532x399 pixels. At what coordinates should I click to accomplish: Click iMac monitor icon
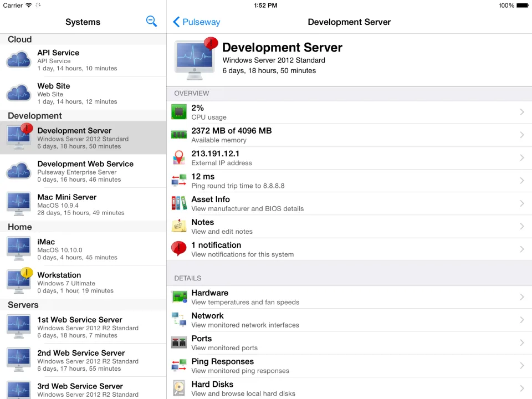(x=19, y=249)
